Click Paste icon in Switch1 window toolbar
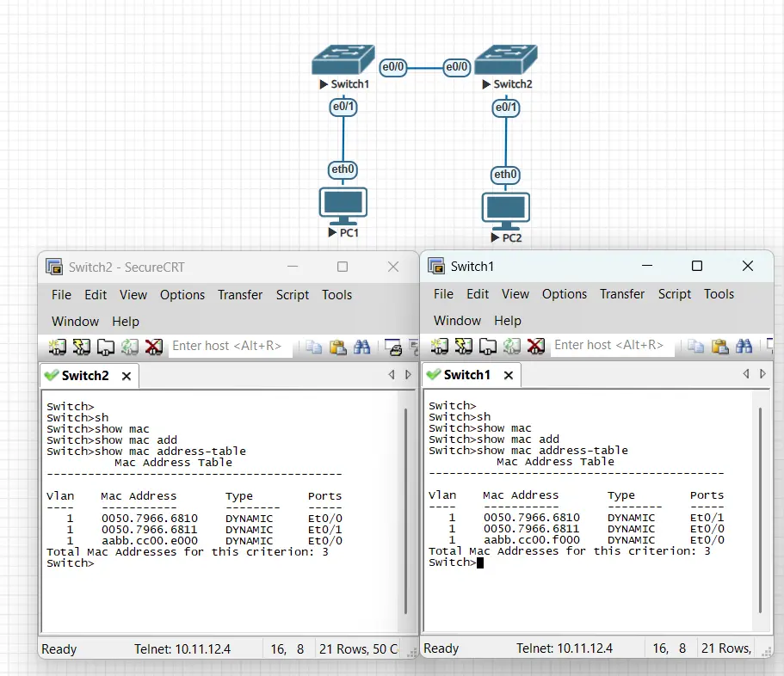Image resolution: width=784 pixels, height=676 pixels. [x=720, y=346]
